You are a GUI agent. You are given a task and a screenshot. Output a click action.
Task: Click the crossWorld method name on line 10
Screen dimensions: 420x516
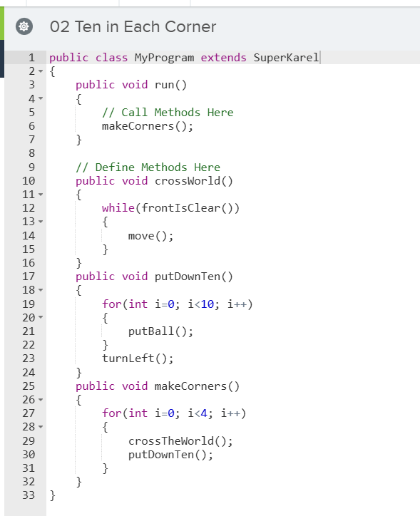tap(188, 181)
